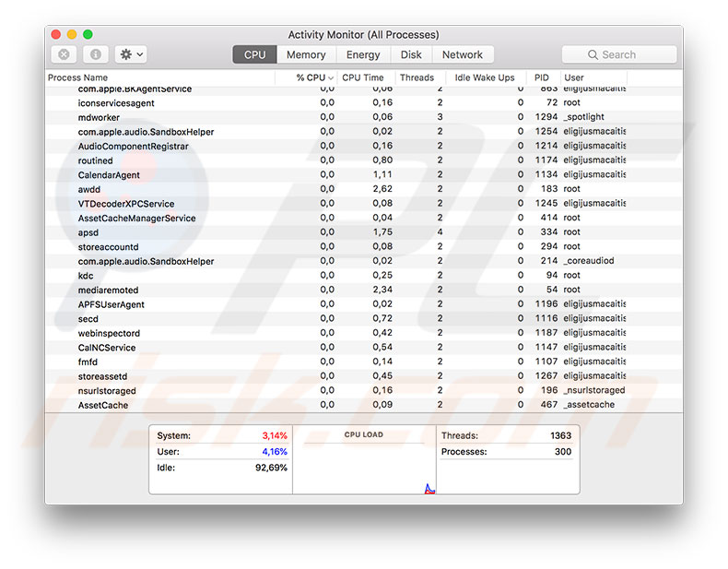Select the storeaccountd process
Image resolution: width=728 pixels, height=569 pixels.
click(364, 246)
